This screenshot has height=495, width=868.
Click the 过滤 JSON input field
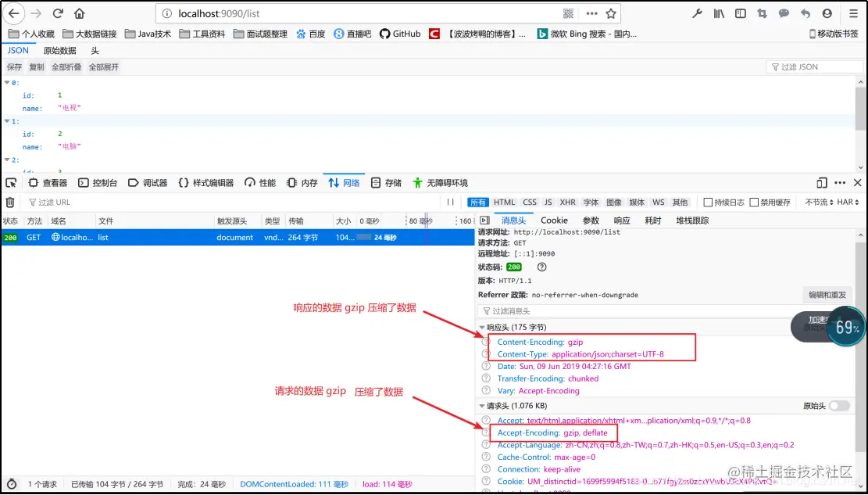pos(814,67)
